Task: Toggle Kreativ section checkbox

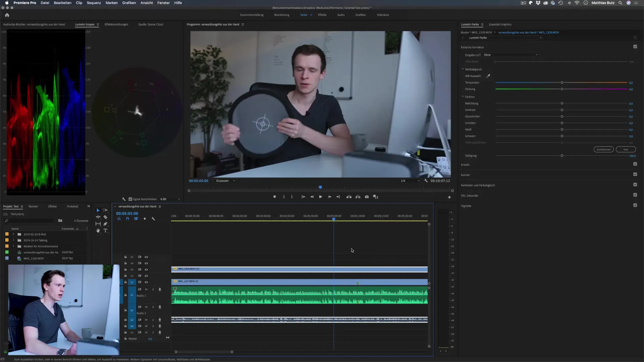Action: 635,164
